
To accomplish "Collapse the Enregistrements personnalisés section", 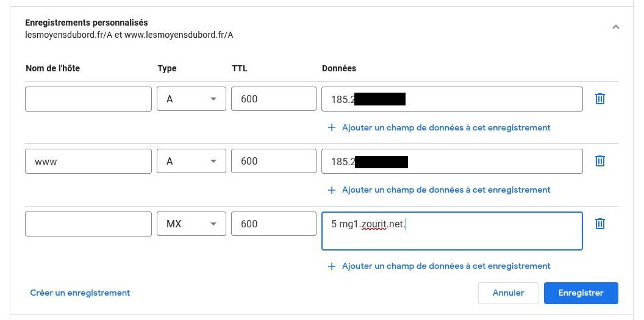I will point(615,27).
